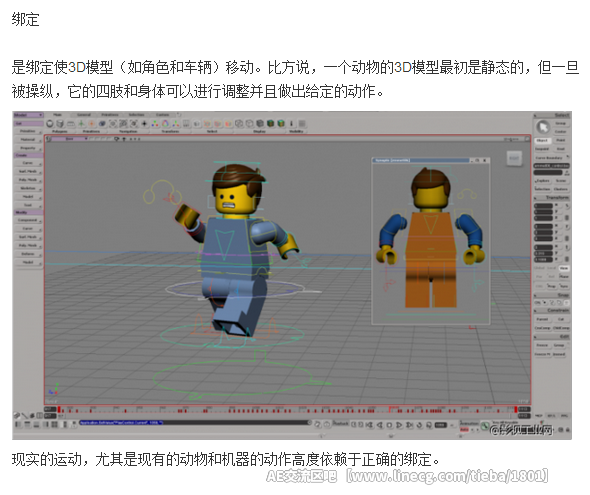This screenshot has width=590, height=495.
Task: Open the Deform menu in Modify section
Action: tap(28, 254)
